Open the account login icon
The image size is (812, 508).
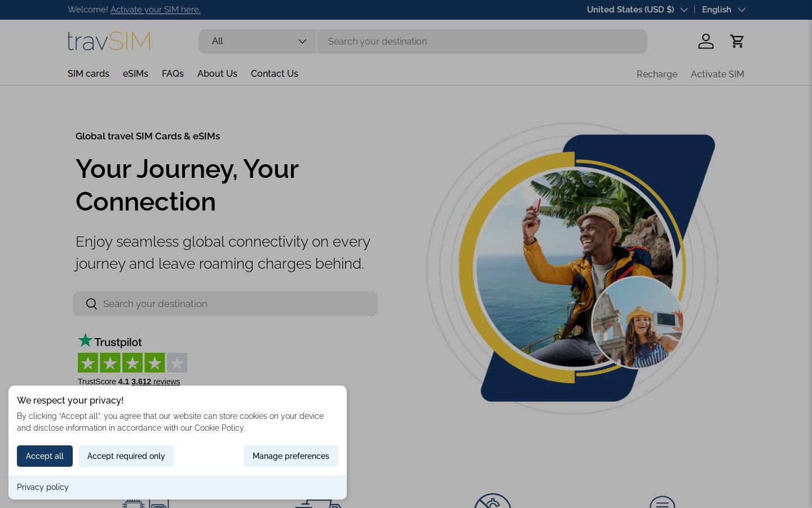[x=706, y=41]
